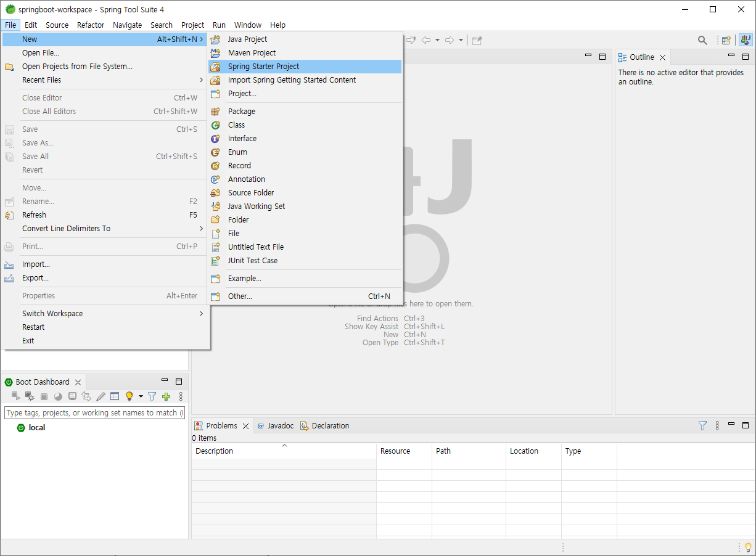Click the start app icon in Boot Dashboard
The height and width of the screenshot is (556, 756).
point(16,396)
